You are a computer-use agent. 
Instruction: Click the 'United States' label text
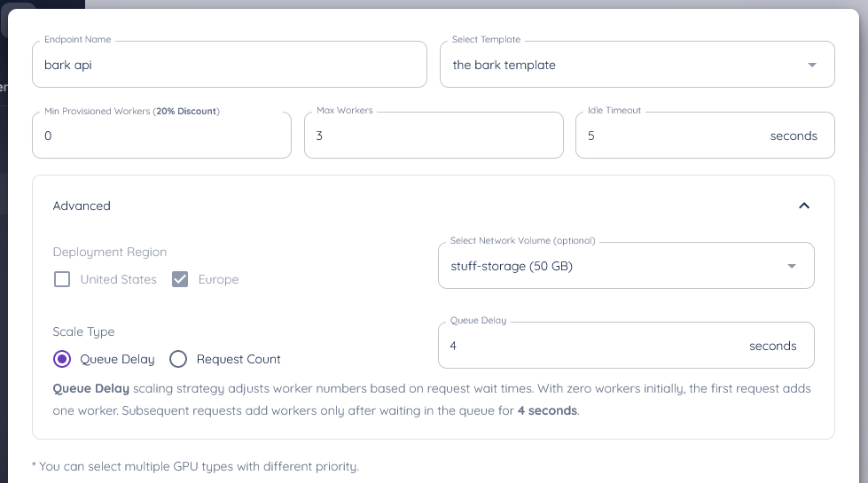point(118,279)
